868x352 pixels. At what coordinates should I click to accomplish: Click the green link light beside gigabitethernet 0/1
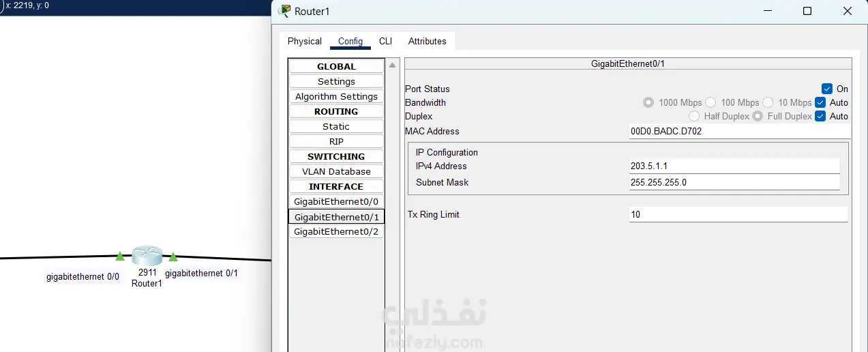tap(173, 257)
